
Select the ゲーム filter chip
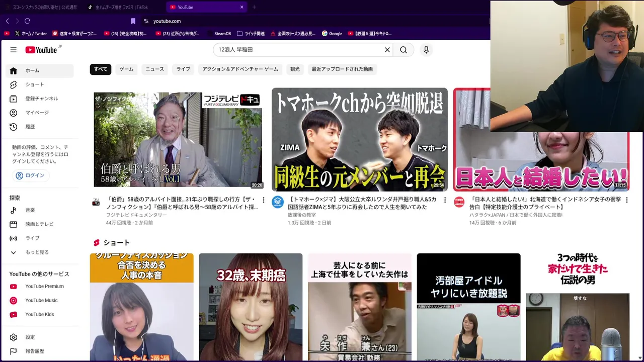(x=126, y=69)
